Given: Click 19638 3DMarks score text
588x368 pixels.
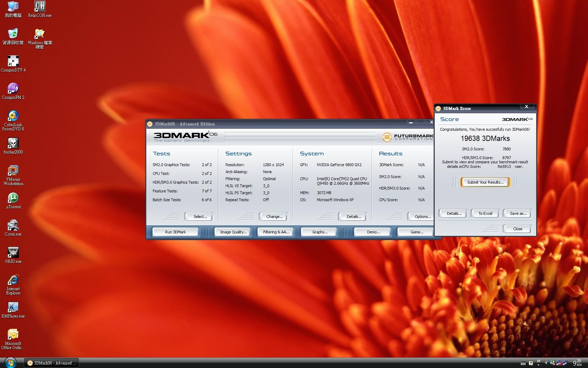Looking at the screenshot, I should [x=485, y=138].
